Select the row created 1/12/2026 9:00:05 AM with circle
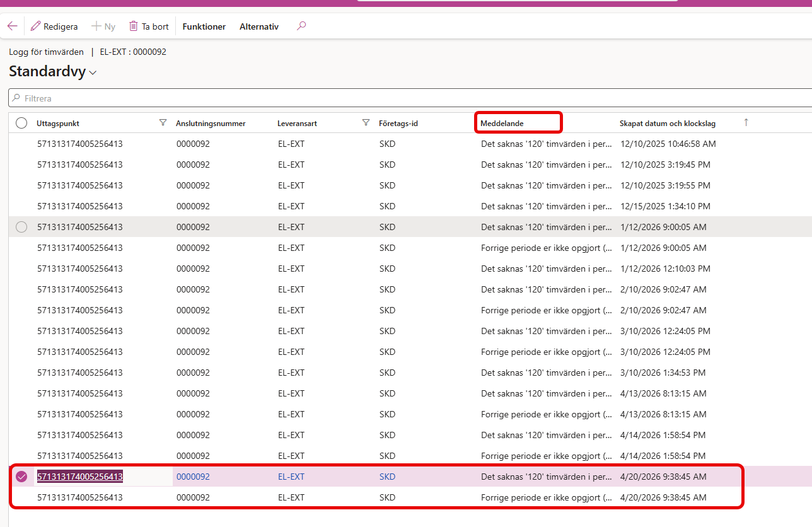 tap(21, 227)
